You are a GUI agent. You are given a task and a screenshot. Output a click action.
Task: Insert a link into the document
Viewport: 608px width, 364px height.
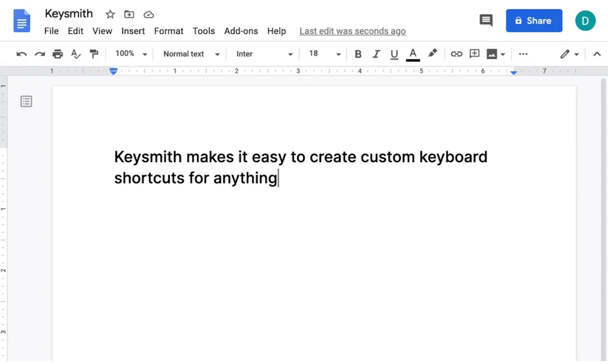click(x=456, y=53)
